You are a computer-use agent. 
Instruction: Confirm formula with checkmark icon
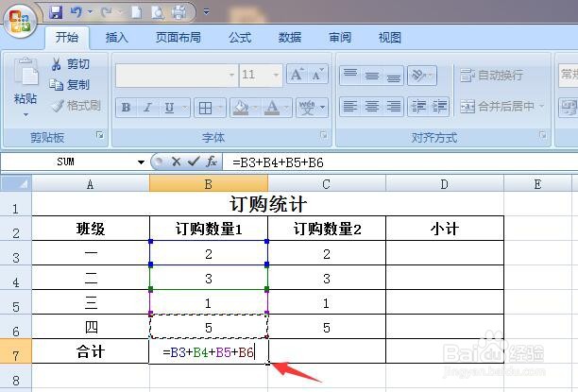194,162
